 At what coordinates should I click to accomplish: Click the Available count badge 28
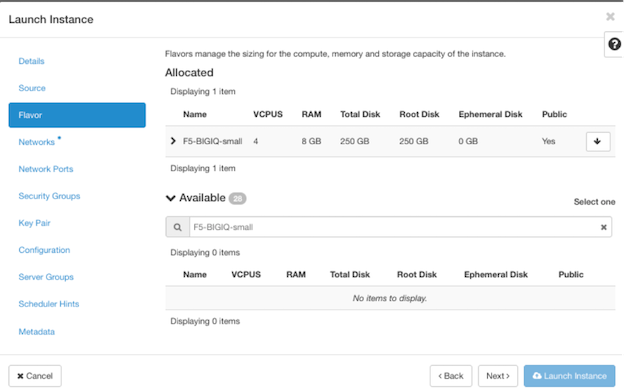238,198
